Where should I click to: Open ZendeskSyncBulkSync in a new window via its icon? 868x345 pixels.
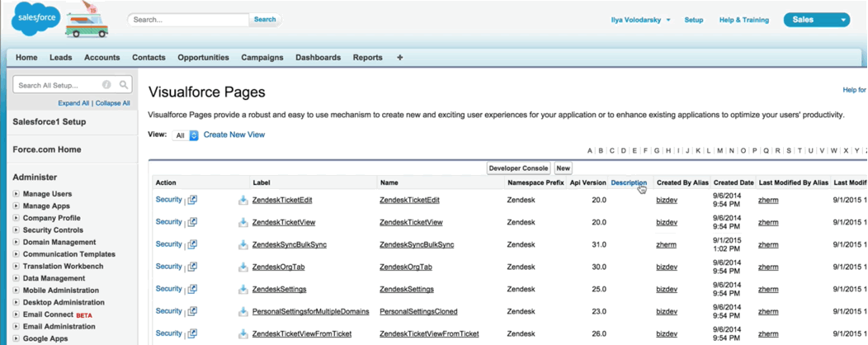pyautogui.click(x=192, y=244)
